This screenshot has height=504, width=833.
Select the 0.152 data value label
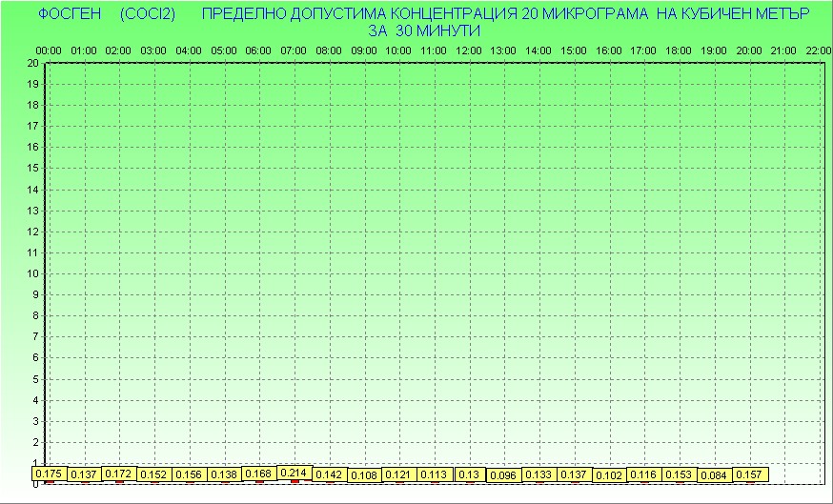tap(153, 474)
